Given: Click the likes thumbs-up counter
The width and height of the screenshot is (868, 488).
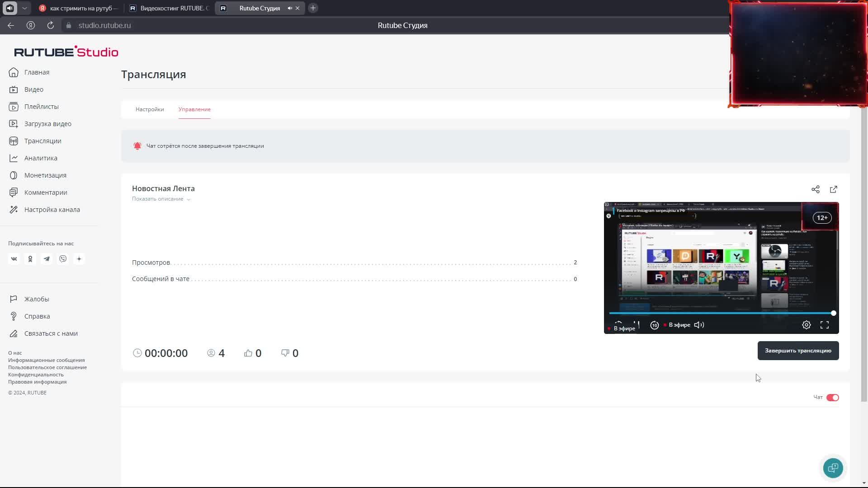Looking at the screenshot, I should [x=253, y=353].
